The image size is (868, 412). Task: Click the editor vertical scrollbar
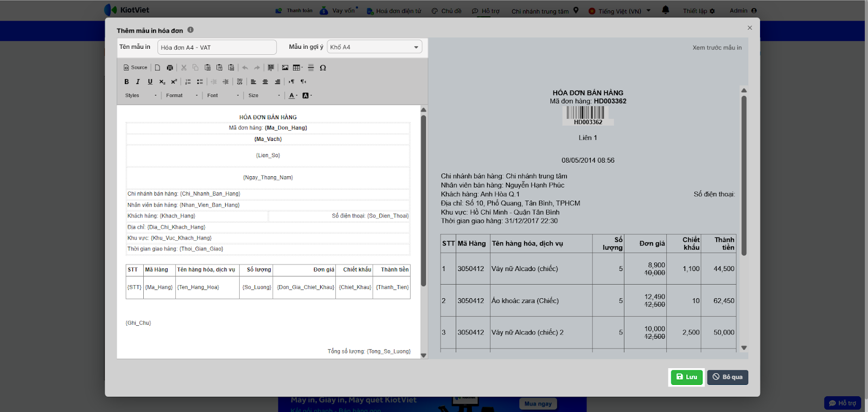tap(424, 201)
